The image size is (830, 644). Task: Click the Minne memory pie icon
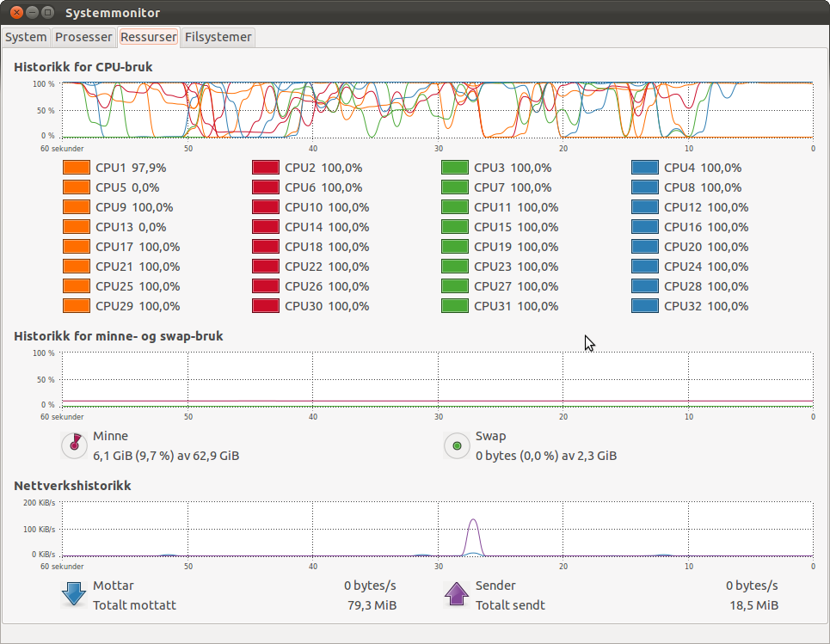point(75,445)
